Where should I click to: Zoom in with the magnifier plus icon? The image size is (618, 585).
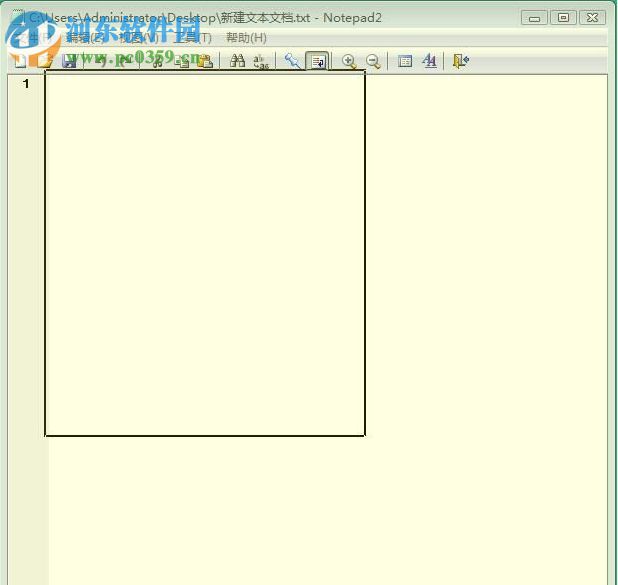349,61
